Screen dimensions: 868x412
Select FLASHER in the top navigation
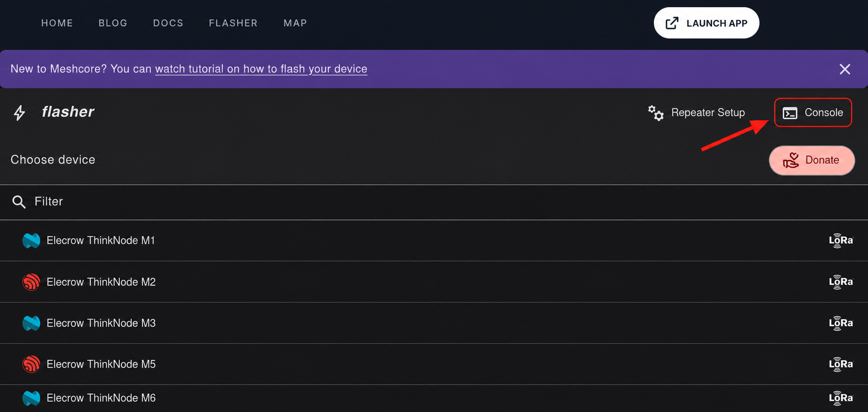click(x=233, y=23)
